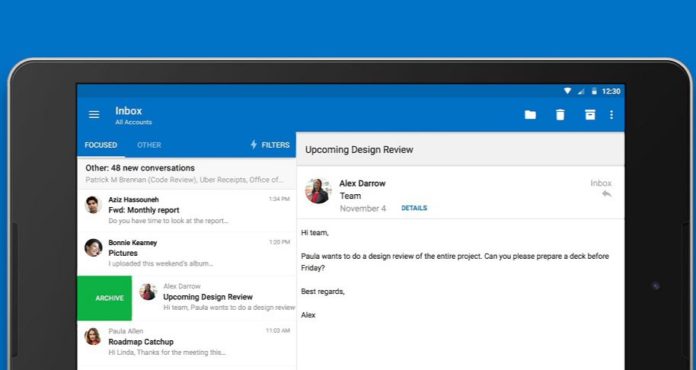Image resolution: width=696 pixels, height=370 pixels.
Task: Open the three-dot overflow menu
Action: [611, 115]
